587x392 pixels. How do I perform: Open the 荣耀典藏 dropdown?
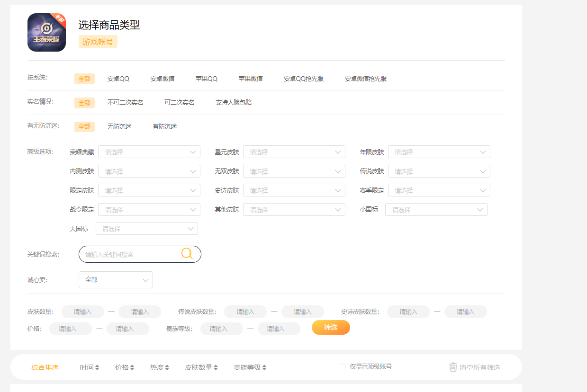coord(149,152)
